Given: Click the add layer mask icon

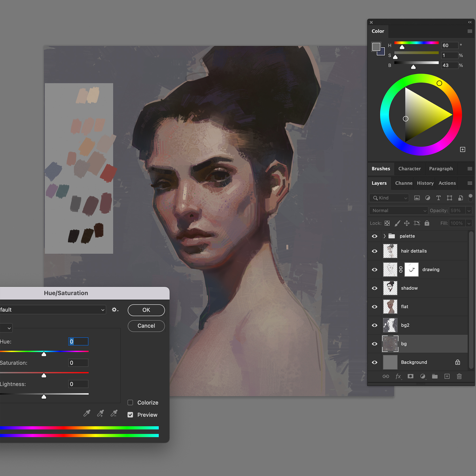Looking at the screenshot, I should (x=410, y=376).
